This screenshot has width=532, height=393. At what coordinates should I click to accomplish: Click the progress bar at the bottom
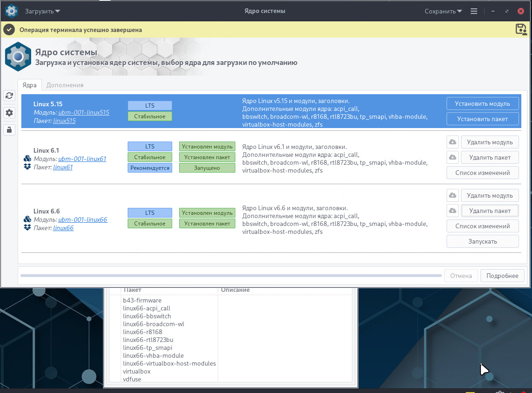coord(231,276)
